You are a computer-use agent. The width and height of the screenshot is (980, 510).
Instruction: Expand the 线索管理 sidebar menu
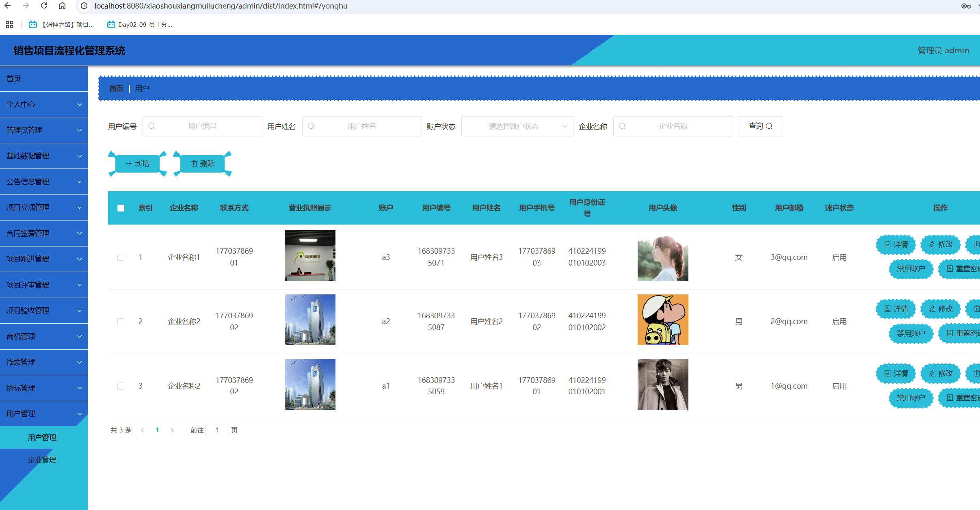click(x=44, y=362)
